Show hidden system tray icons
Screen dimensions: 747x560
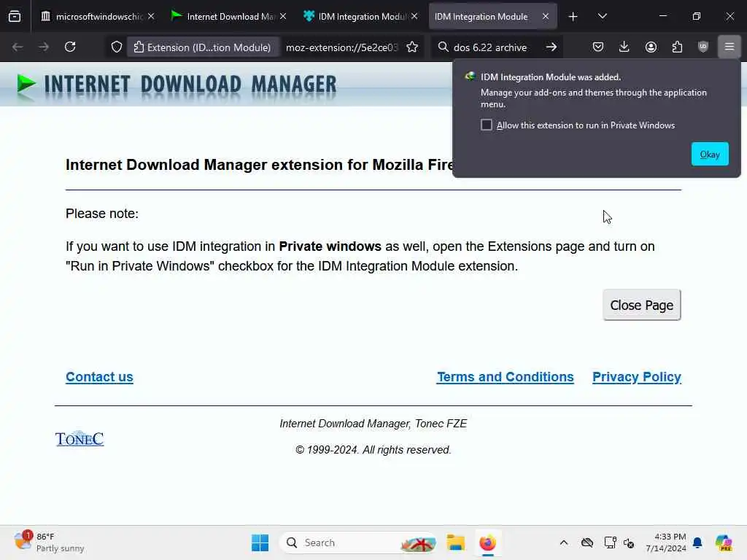pyautogui.click(x=564, y=542)
